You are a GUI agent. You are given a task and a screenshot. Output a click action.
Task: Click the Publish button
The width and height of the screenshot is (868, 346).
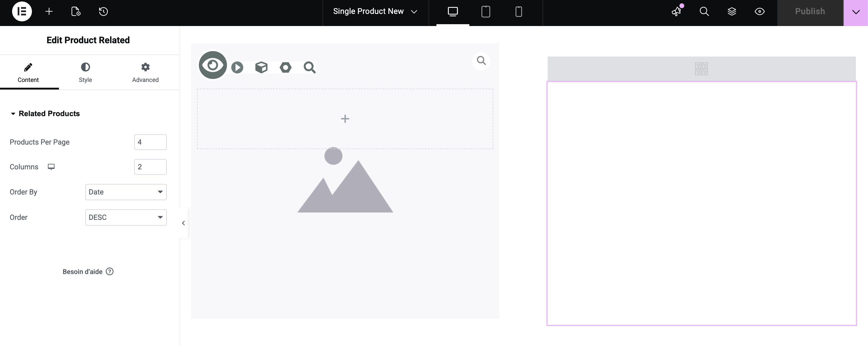pos(810,11)
